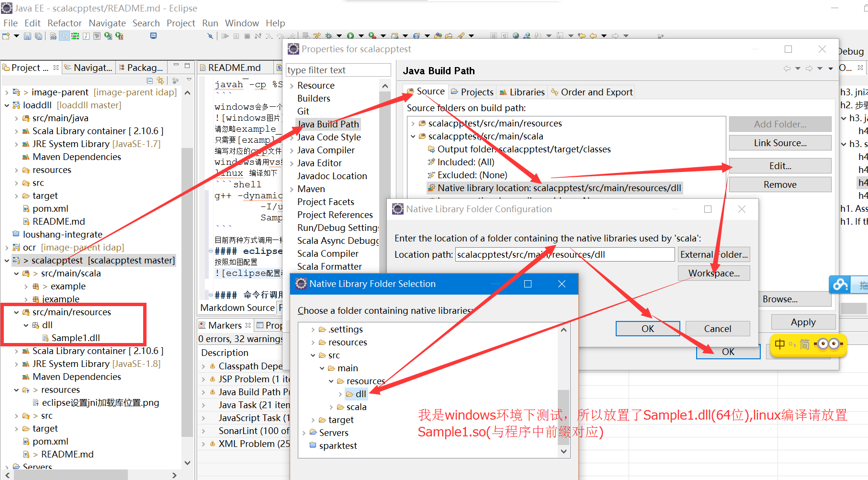
Task: Click the New Scala class S icon
Action: click(417, 35)
